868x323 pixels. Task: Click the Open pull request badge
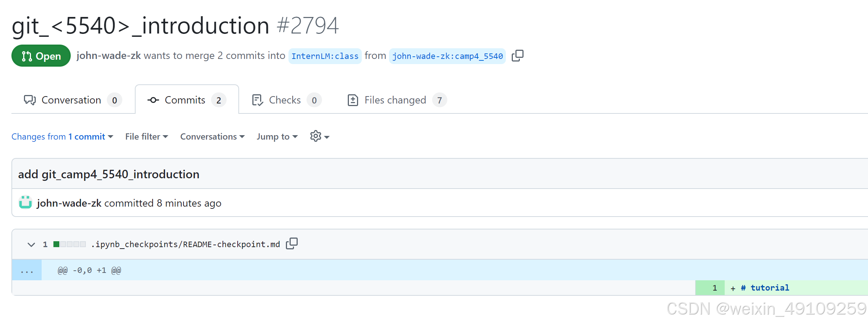(41, 56)
